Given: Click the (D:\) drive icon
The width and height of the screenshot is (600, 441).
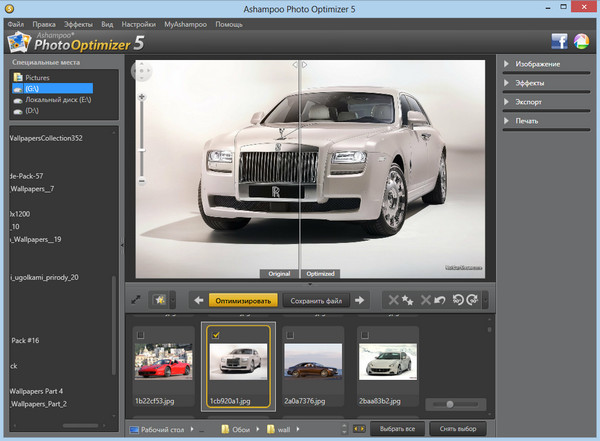Looking at the screenshot, I should 18,111.
